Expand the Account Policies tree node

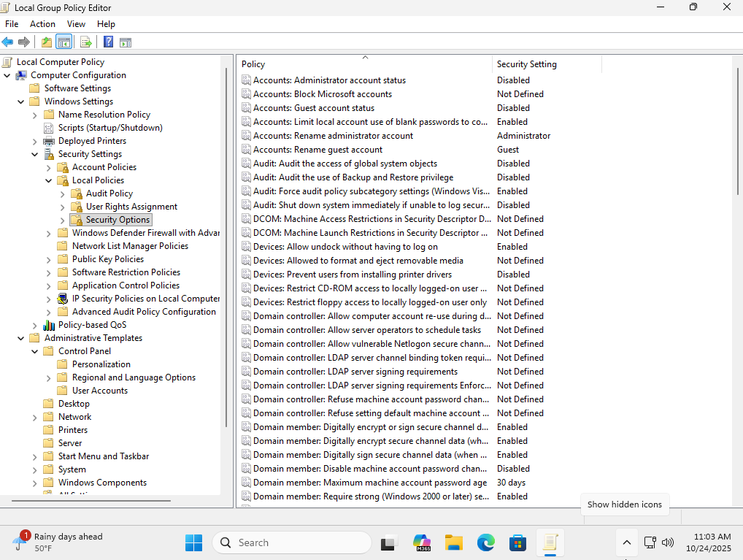pyautogui.click(x=49, y=167)
